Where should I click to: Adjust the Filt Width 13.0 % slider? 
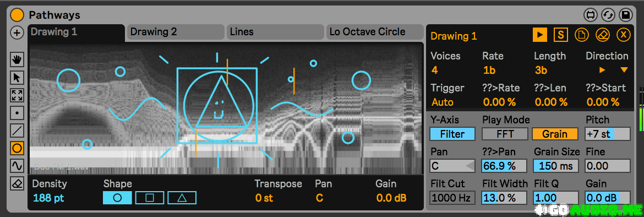[x=504, y=198]
